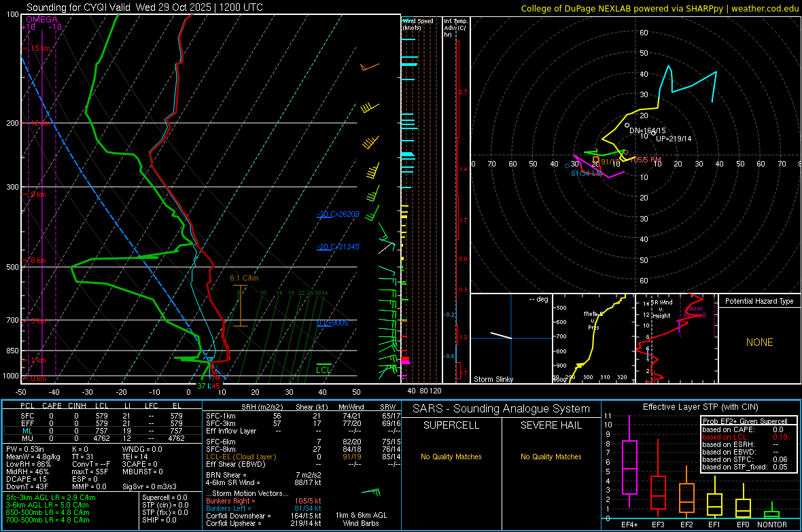Click the 'TEI = 14' value
The height and width of the screenshot is (532, 802).
(135, 457)
